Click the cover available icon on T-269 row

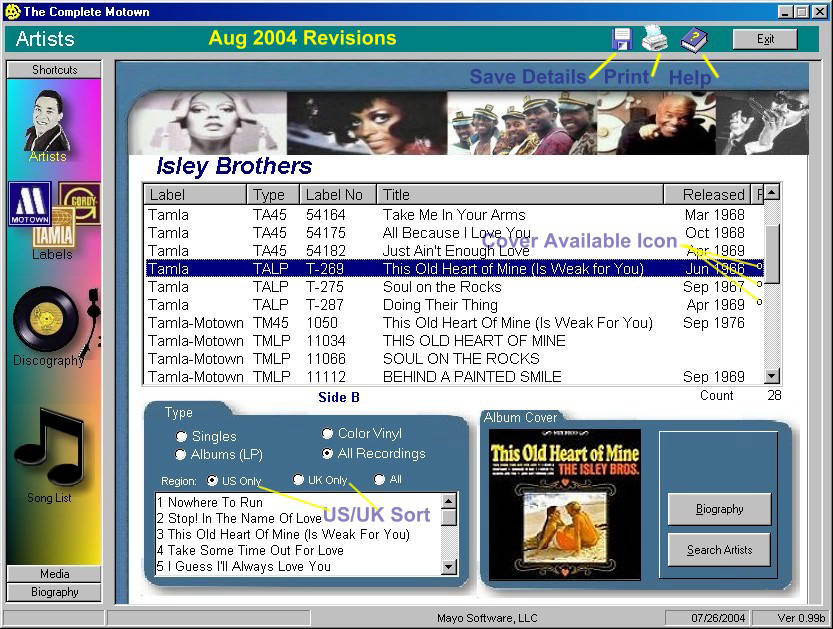click(759, 266)
